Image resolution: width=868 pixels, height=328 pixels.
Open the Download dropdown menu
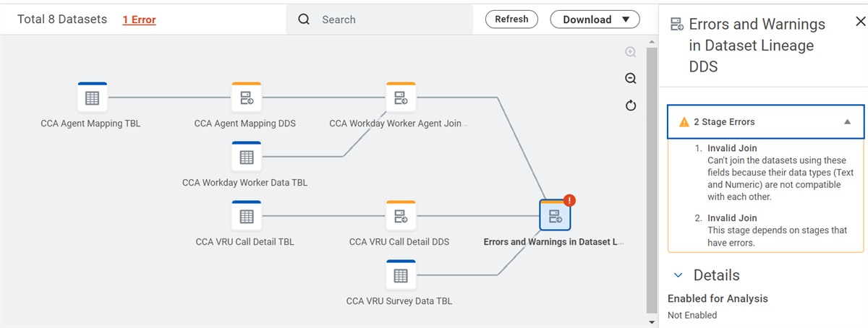(x=595, y=20)
